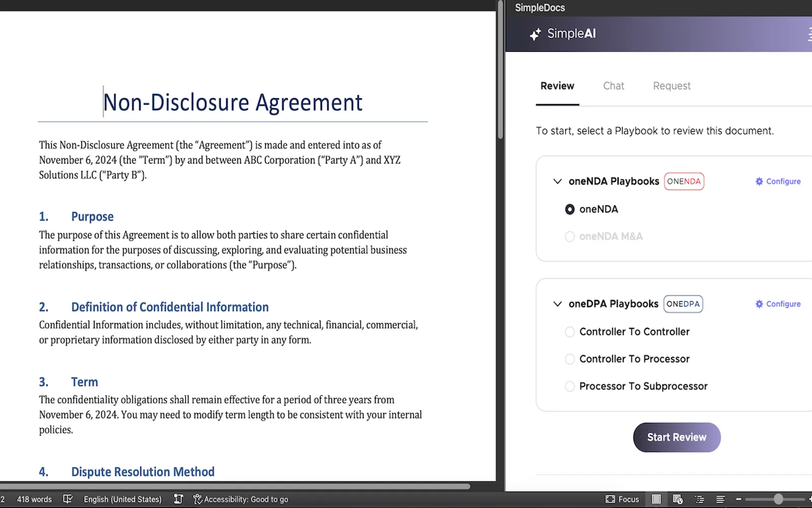Screen dimensions: 812x508
Task: Switch to Draft view icon
Action: [x=720, y=499]
